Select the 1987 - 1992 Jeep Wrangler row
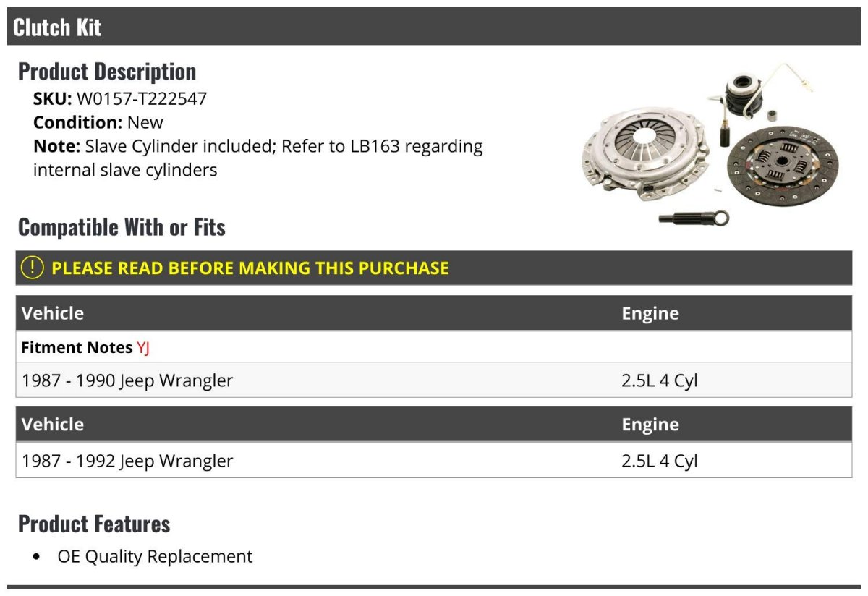 (x=434, y=461)
